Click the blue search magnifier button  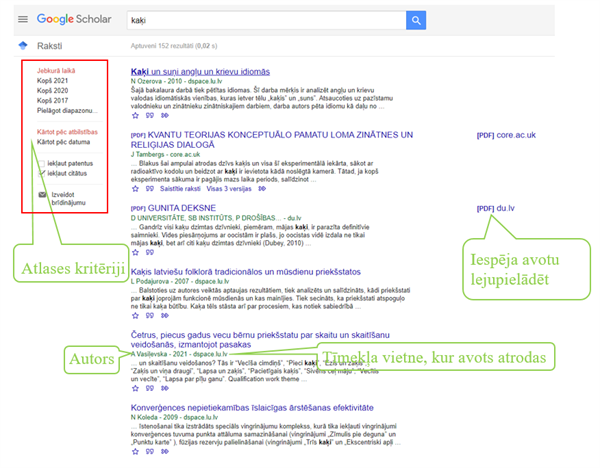coord(416,20)
